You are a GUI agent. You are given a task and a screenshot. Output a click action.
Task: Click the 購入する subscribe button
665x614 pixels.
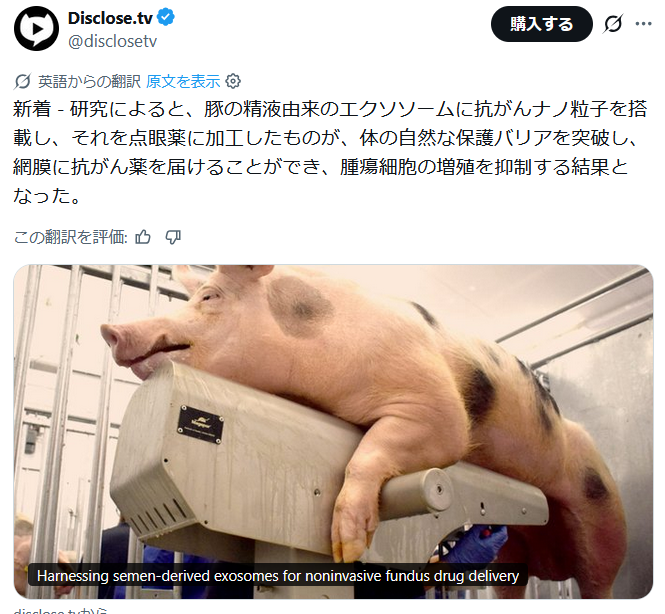click(x=541, y=24)
